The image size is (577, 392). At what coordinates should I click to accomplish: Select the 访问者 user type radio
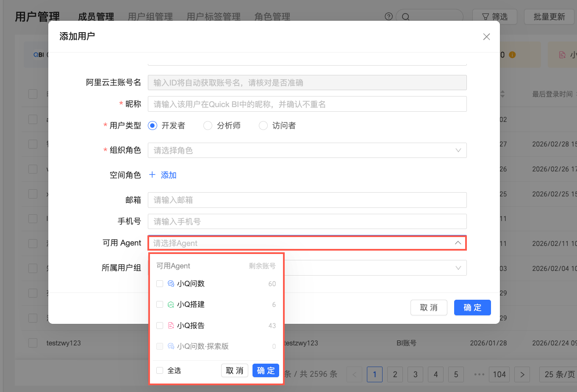click(263, 126)
